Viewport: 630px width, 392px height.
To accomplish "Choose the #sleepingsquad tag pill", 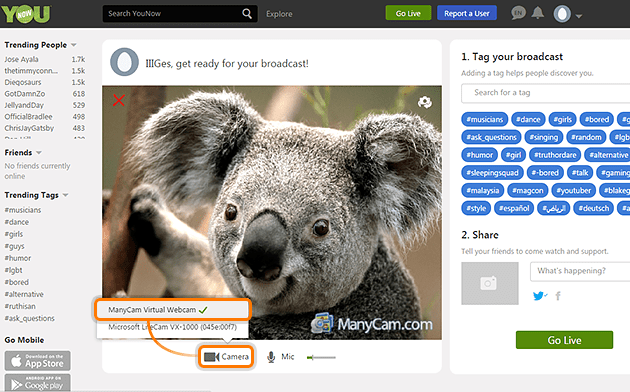I will [x=492, y=172].
